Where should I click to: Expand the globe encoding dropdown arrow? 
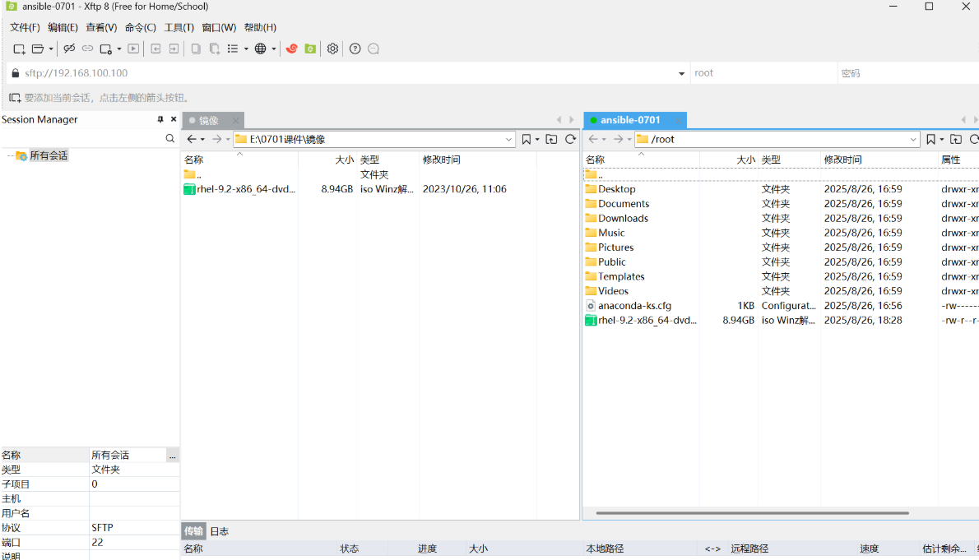(x=273, y=49)
